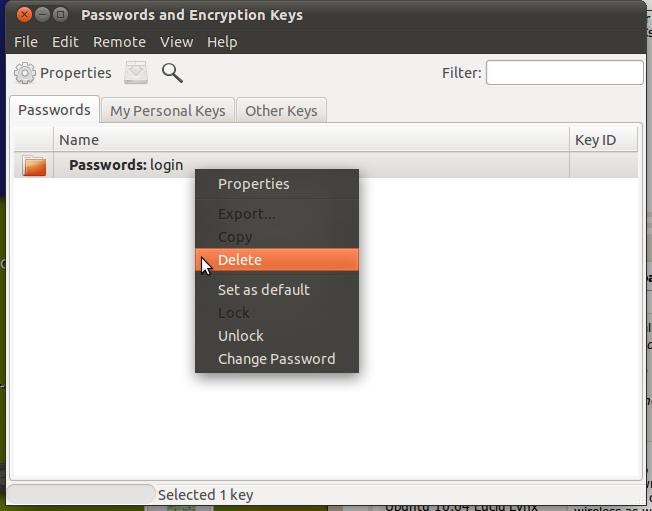
Task: Open the Help menu
Action: point(222,42)
